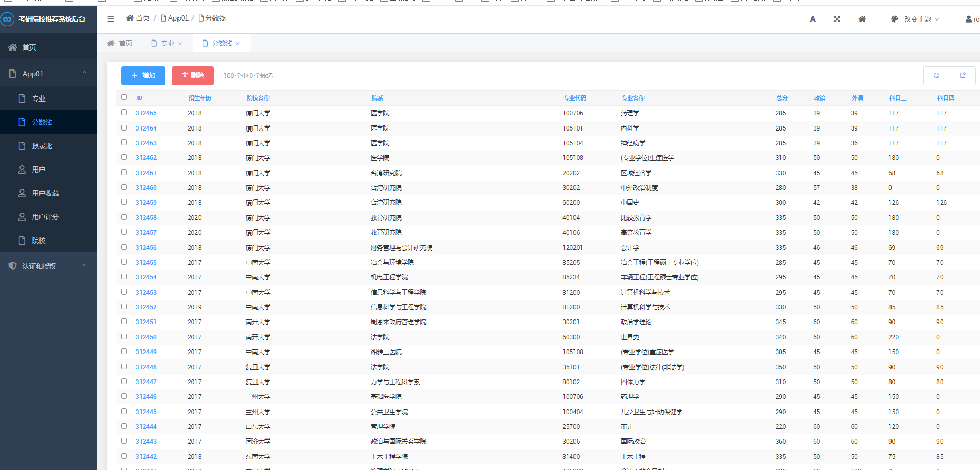This screenshot has height=470, width=980.
Task: Open record link 312463
Action: pos(146,143)
